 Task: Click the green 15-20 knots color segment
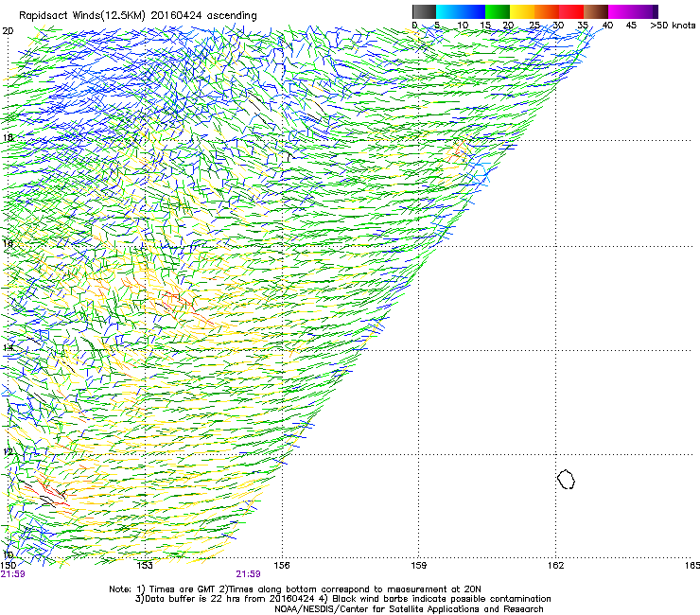[x=498, y=11]
